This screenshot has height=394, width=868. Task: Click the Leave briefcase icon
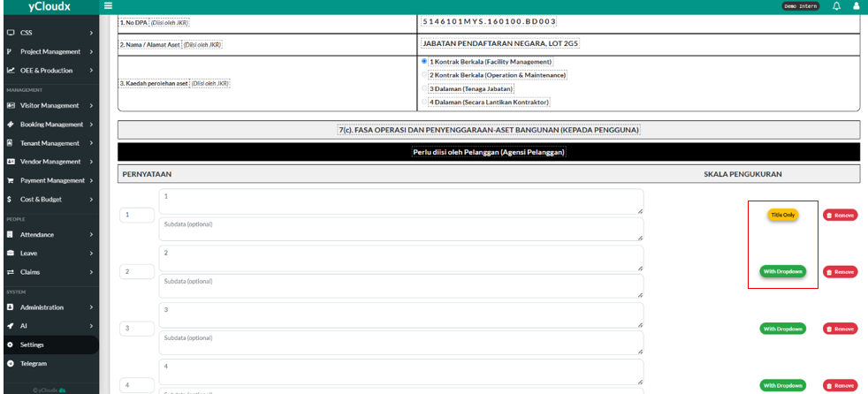[10, 253]
